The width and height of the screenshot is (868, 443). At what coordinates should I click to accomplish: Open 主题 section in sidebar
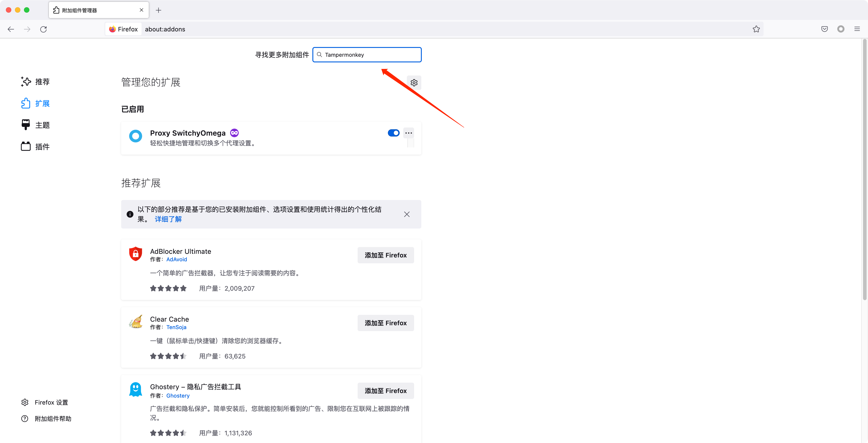point(35,125)
